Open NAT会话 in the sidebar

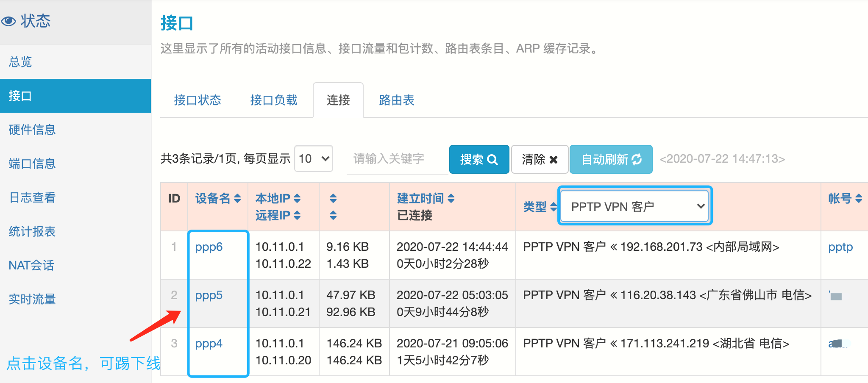(x=31, y=265)
